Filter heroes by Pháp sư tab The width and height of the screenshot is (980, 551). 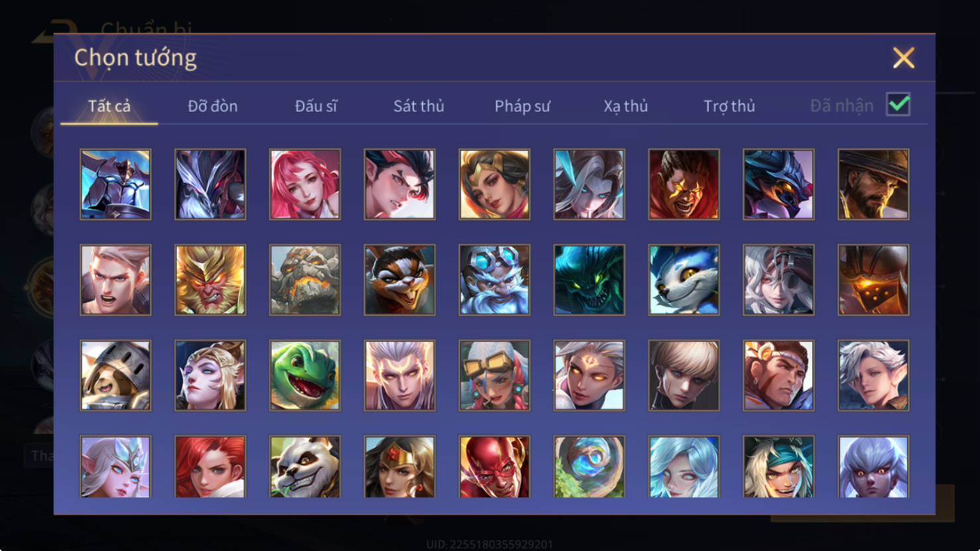tap(522, 106)
